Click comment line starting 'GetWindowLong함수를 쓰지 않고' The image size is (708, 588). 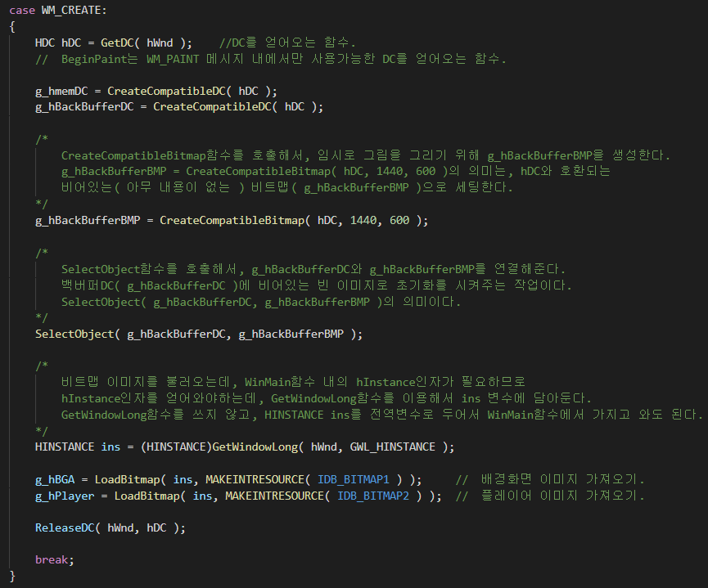382,415
